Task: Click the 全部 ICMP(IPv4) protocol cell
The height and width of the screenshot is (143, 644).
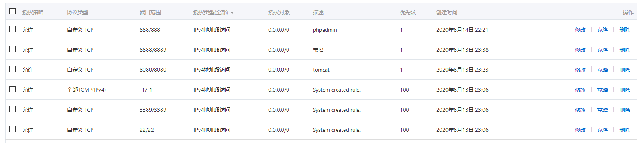Action: [86, 90]
